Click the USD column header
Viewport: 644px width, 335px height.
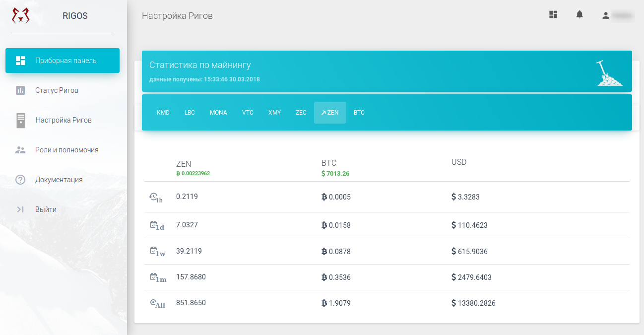(459, 162)
